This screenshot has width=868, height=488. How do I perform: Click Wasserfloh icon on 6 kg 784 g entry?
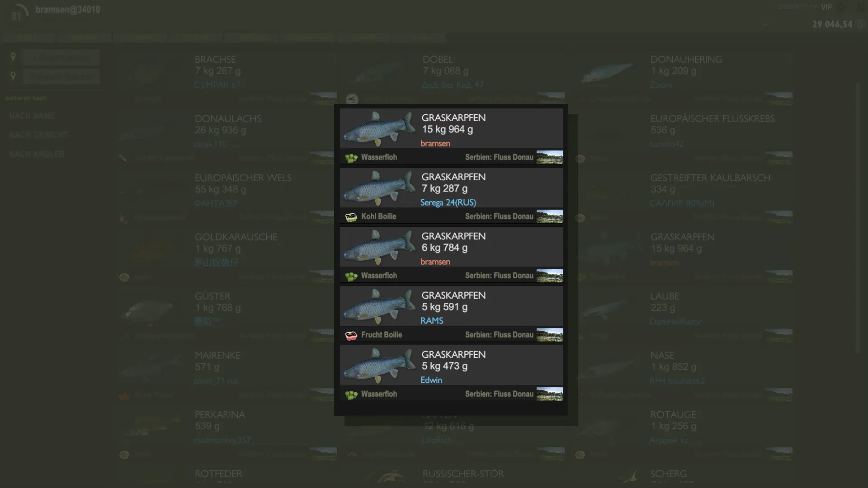tap(351, 276)
